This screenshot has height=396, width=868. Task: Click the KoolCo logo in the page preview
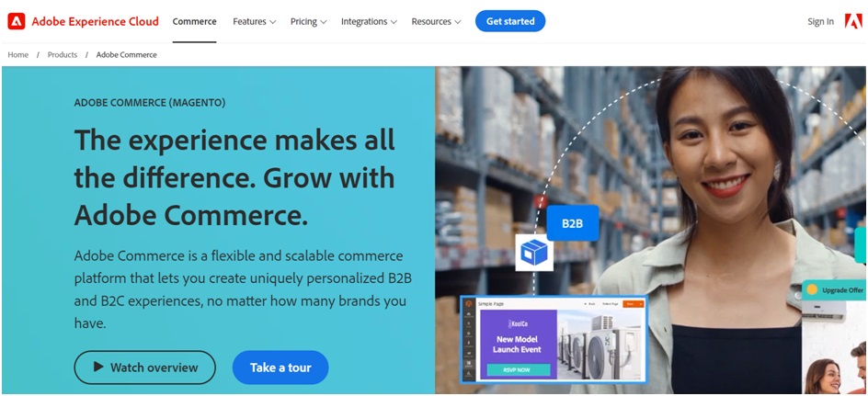click(517, 324)
